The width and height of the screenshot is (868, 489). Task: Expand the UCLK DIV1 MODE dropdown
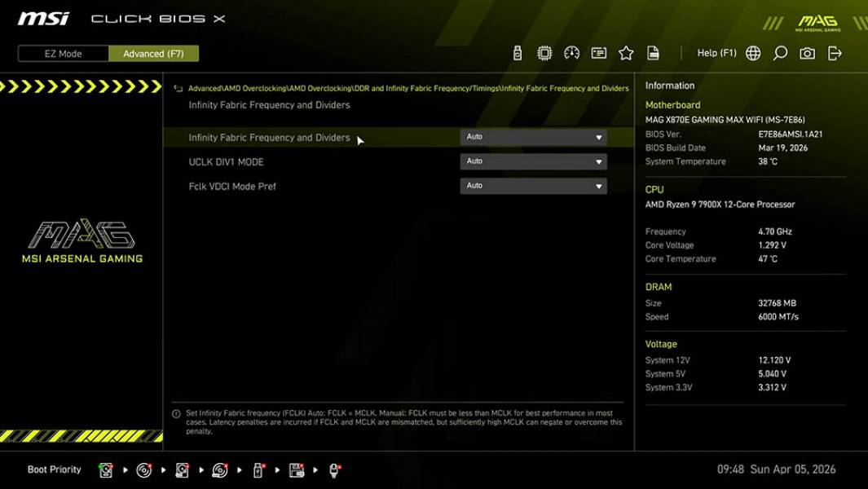pyautogui.click(x=533, y=161)
